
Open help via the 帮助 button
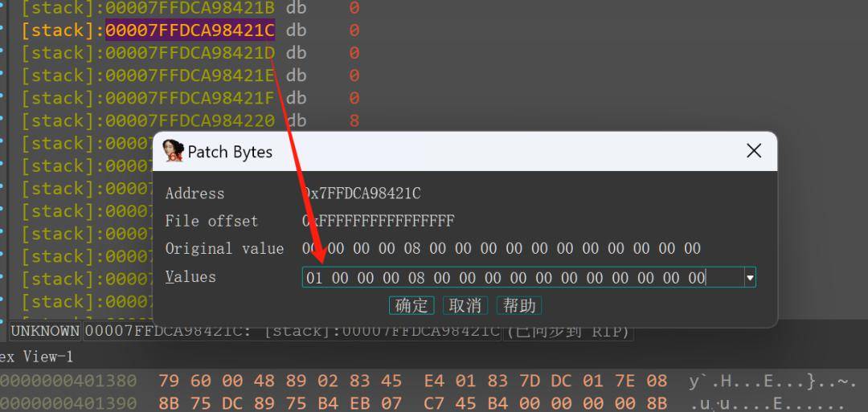coord(518,306)
